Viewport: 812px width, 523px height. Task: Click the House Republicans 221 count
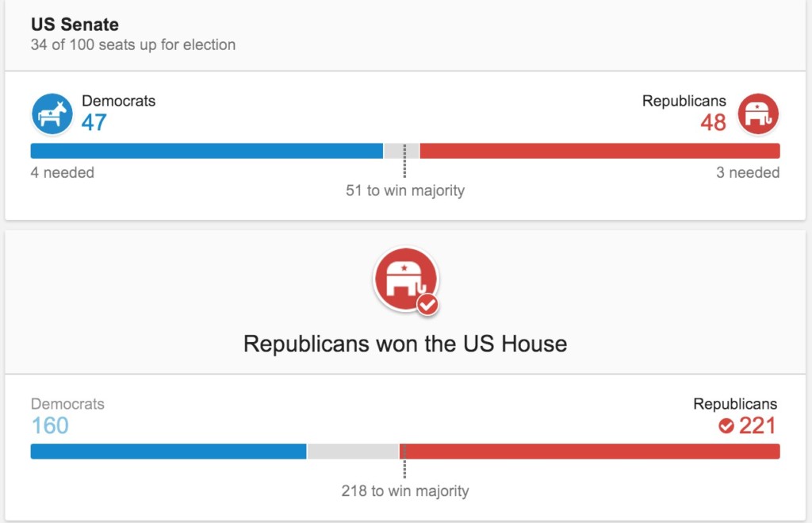coord(757,426)
